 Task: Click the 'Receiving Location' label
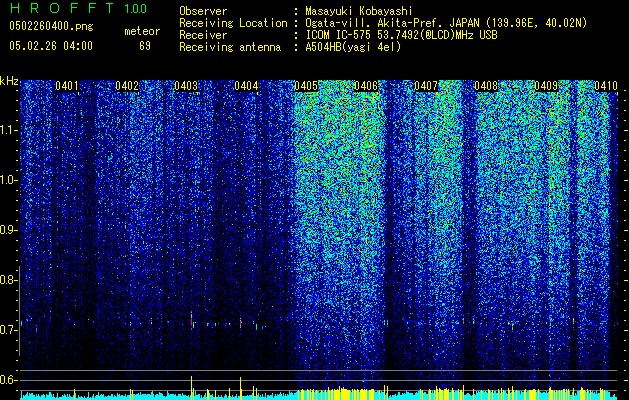tap(233, 23)
